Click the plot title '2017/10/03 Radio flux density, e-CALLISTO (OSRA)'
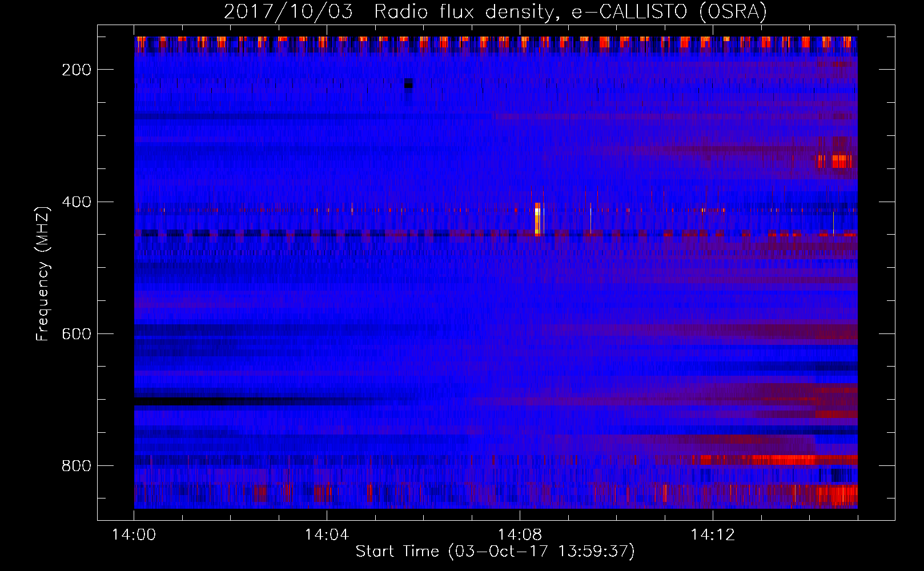Screen dimensions: 924x571 [495, 11]
